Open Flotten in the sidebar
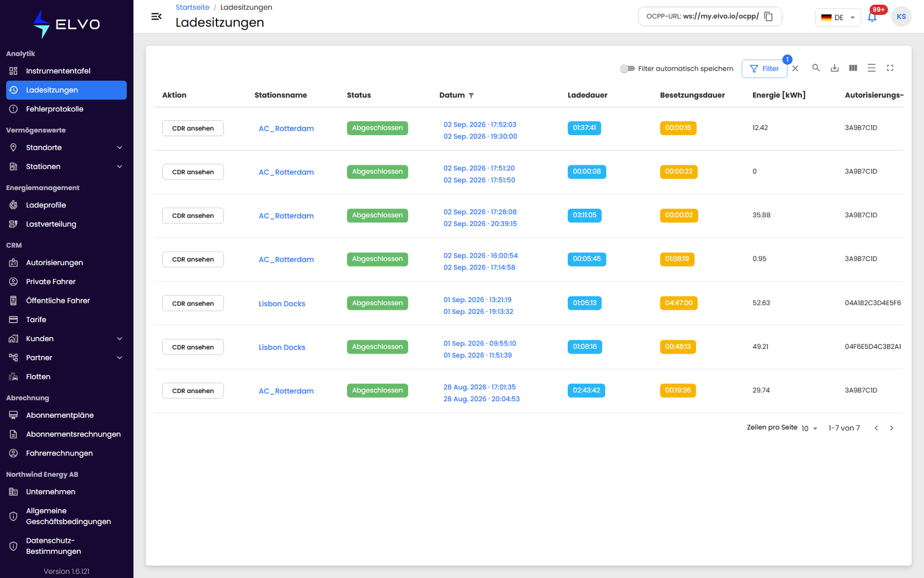Screen dimensions: 924x578 66,377
